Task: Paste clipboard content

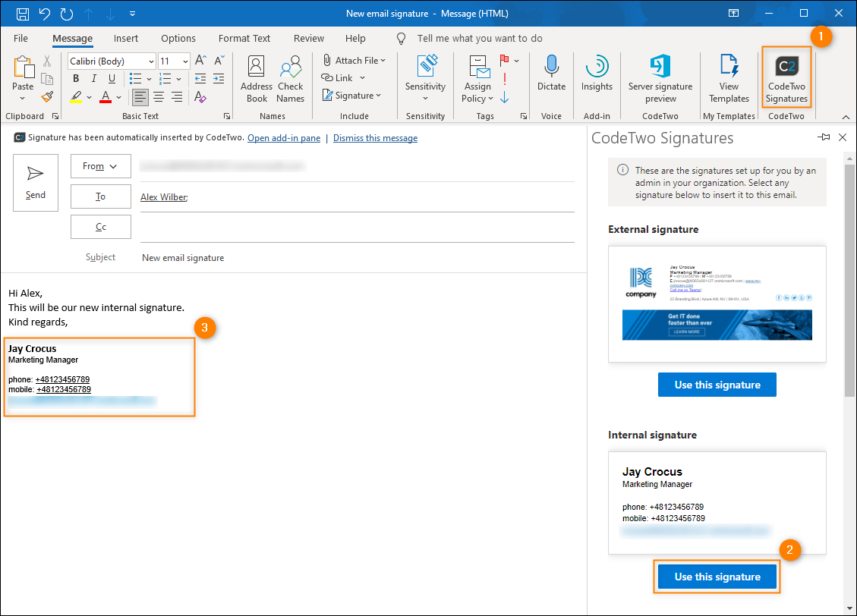Action: click(x=23, y=78)
